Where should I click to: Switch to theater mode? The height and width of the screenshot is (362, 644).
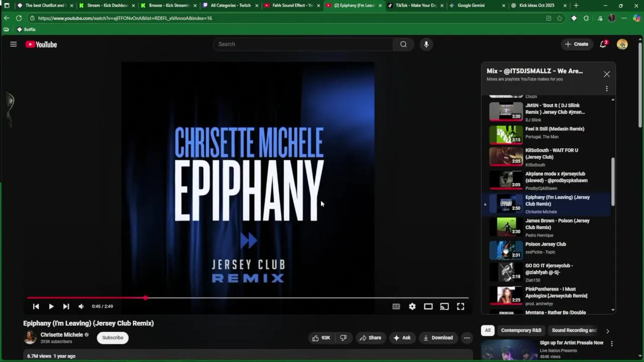coord(428,306)
